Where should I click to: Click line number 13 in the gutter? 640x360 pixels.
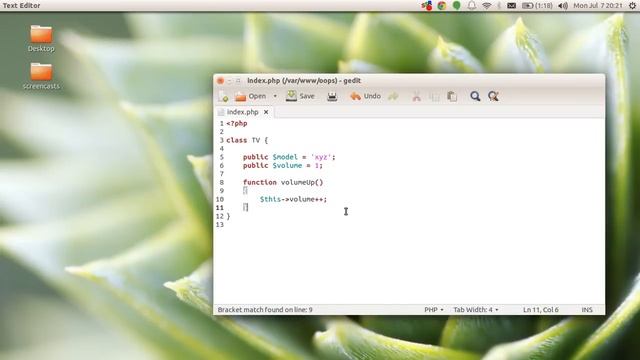(x=220, y=225)
